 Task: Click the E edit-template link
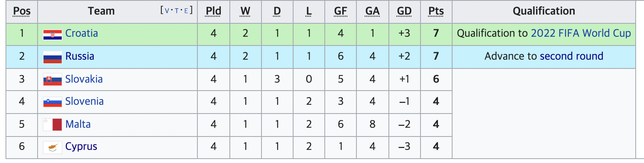186,11
